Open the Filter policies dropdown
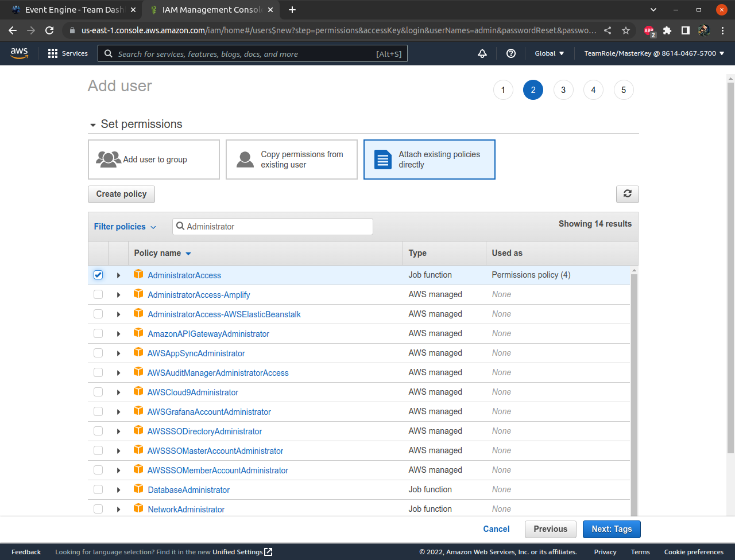Viewport: 735px width, 560px height. 125,227
